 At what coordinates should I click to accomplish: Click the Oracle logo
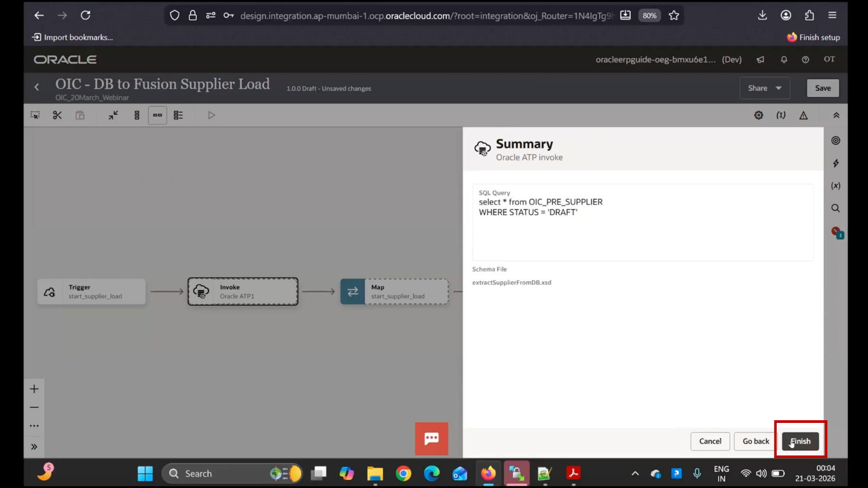(65, 60)
